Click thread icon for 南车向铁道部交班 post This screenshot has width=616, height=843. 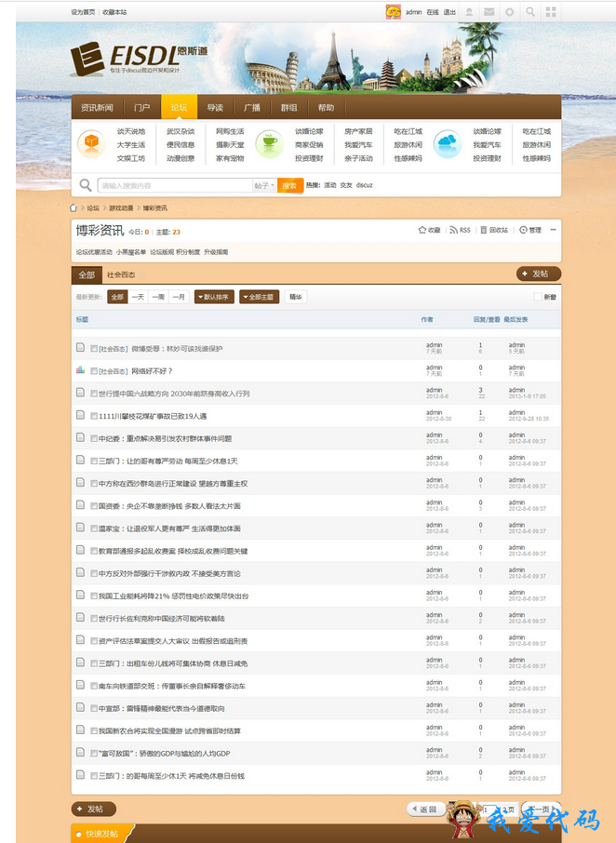[x=80, y=685]
